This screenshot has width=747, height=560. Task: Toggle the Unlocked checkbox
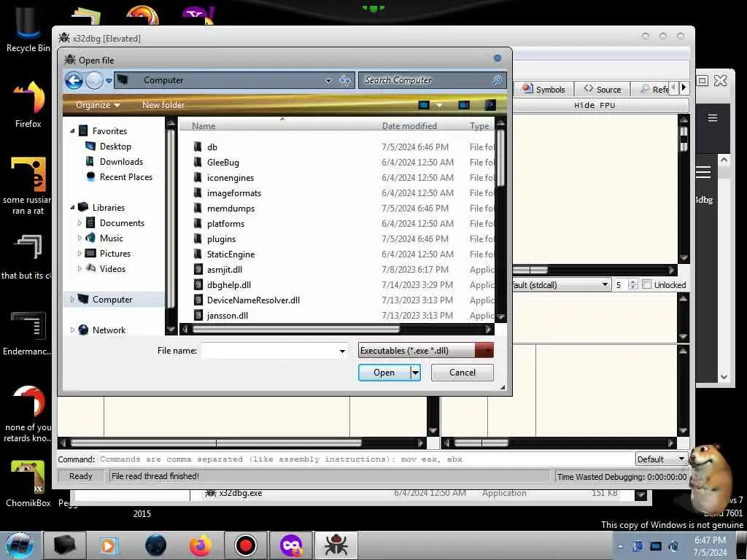(x=646, y=285)
